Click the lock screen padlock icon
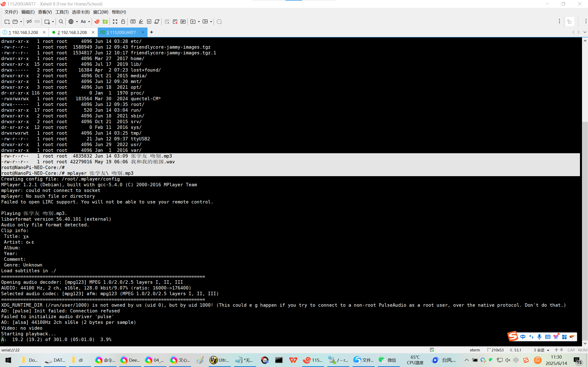588x367 pixels. point(123,22)
